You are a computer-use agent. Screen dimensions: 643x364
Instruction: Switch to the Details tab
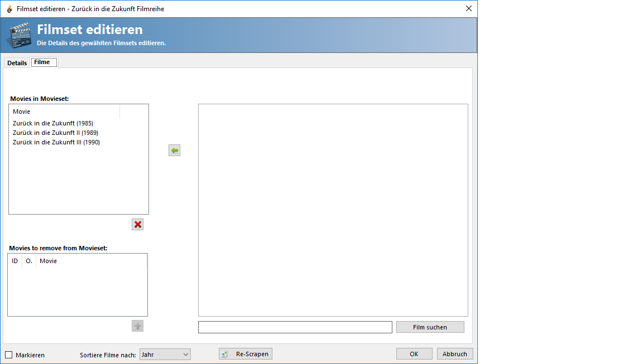point(17,62)
